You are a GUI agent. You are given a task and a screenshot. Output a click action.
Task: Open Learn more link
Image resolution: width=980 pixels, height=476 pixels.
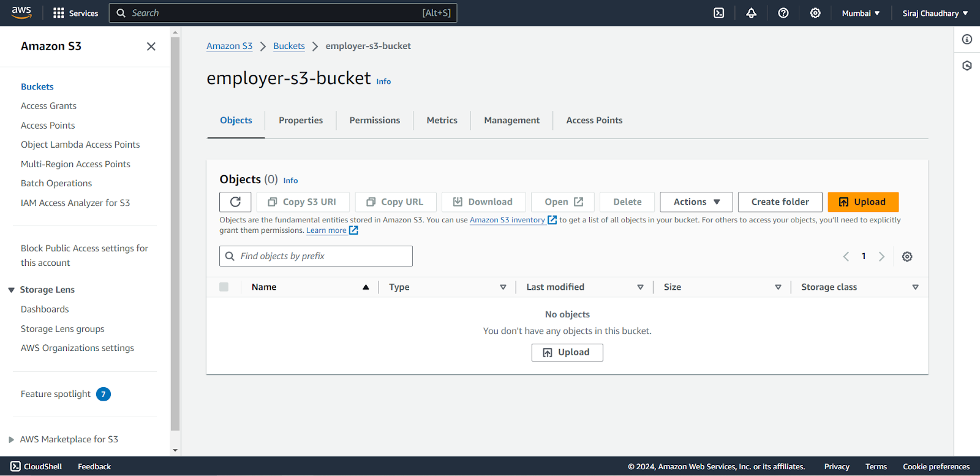click(326, 230)
